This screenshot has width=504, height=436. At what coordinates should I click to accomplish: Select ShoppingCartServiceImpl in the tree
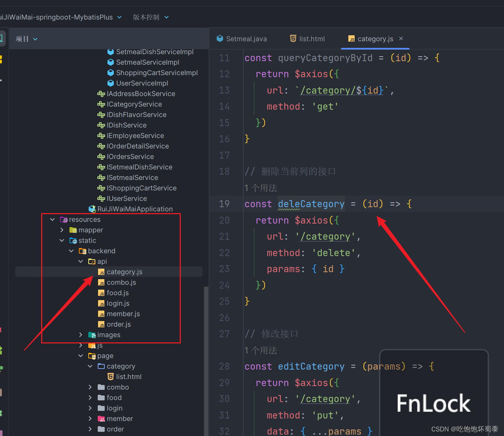[157, 73]
